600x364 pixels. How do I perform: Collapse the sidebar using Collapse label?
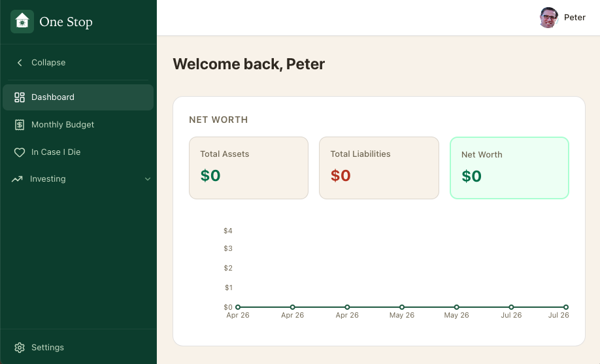[x=48, y=62]
